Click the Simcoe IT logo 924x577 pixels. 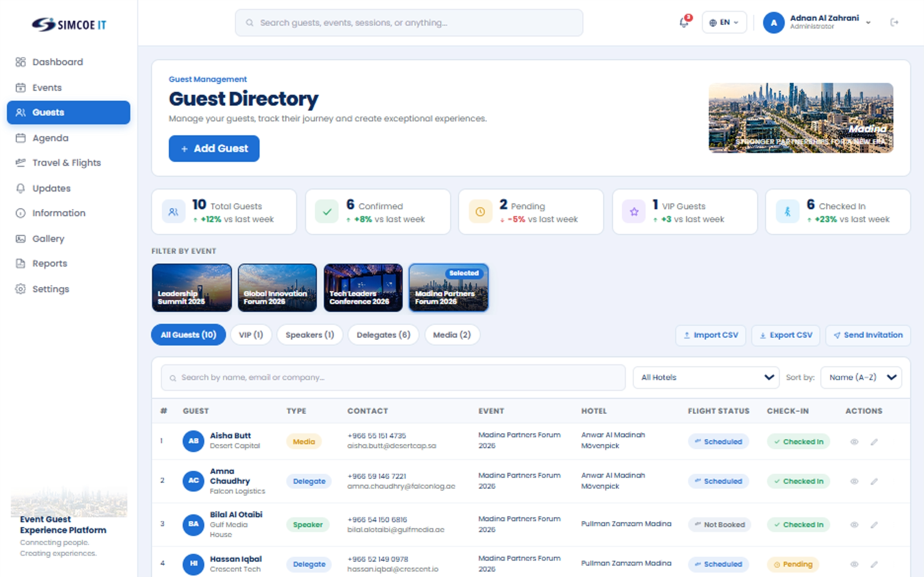tap(69, 24)
